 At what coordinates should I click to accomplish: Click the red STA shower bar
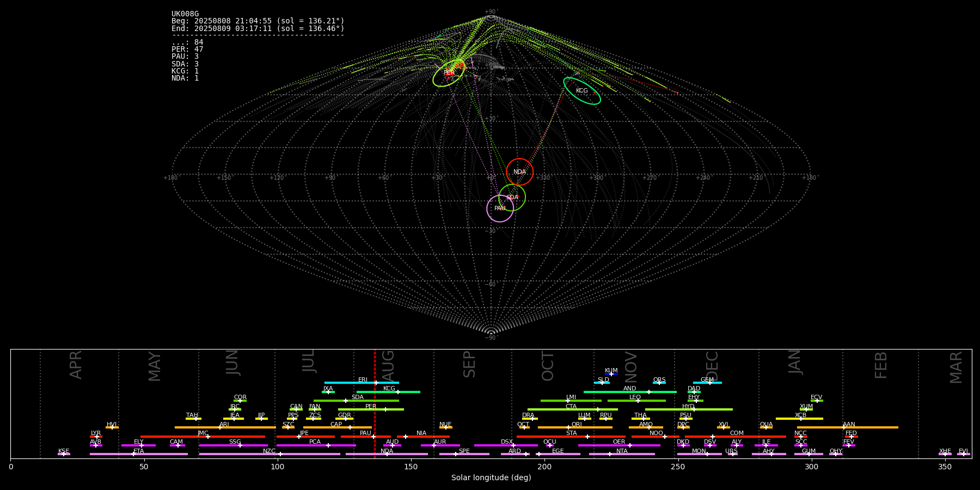click(x=571, y=437)
